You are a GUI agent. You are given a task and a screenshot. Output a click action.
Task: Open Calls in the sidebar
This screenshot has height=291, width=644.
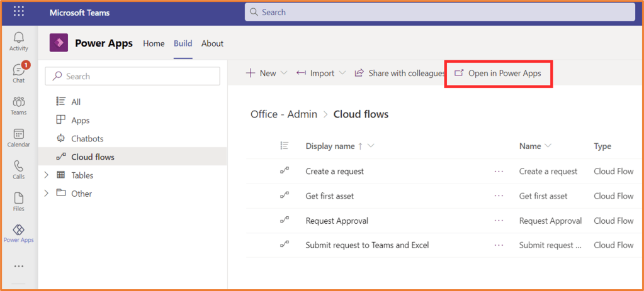[18, 169]
